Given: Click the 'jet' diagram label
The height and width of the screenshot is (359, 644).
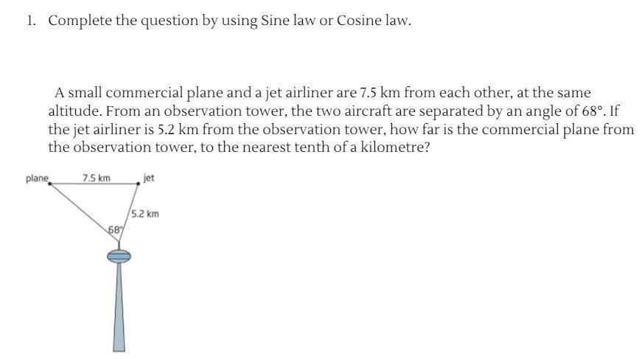Looking at the screenshot, I should click(x=149, y=178).
